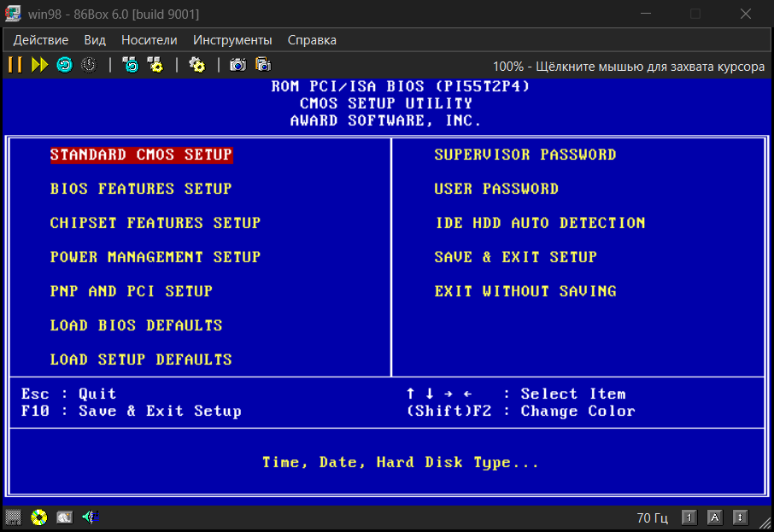Select USER PASSWORD entry

point(496,189)
